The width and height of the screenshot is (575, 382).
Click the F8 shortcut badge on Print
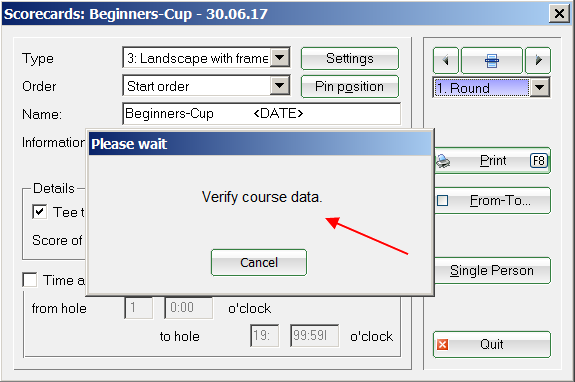click(x=539, y=161)
